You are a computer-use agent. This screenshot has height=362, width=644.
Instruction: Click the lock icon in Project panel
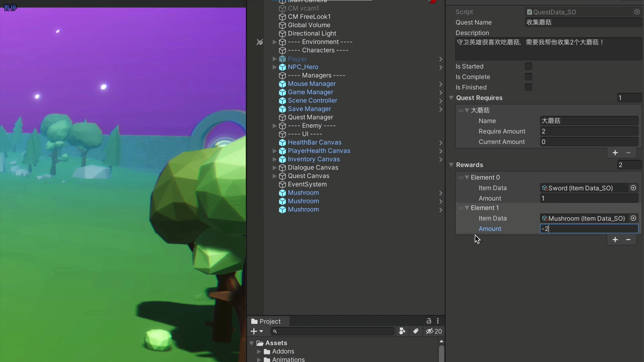429,321
